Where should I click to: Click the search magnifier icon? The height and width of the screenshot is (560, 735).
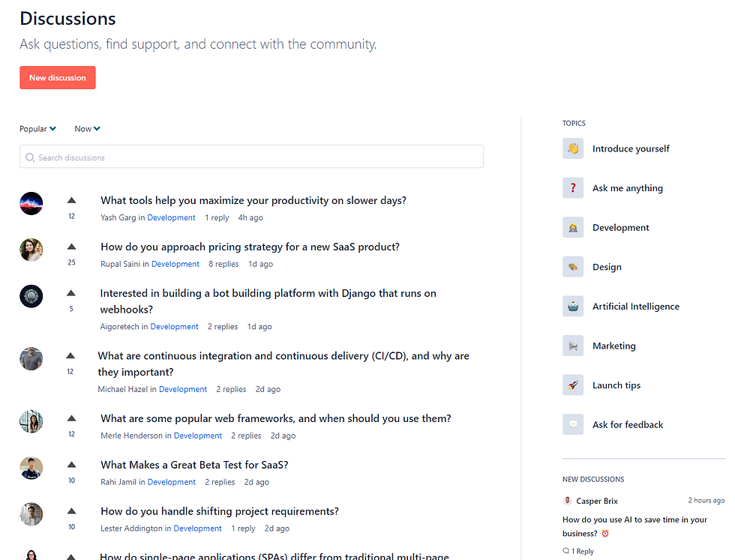point(30,157)
